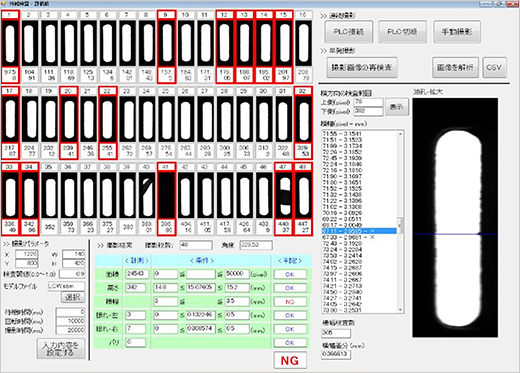520x373 pixels.
Task: Click the PLC接続 button
Action: [x=349, y=32]
